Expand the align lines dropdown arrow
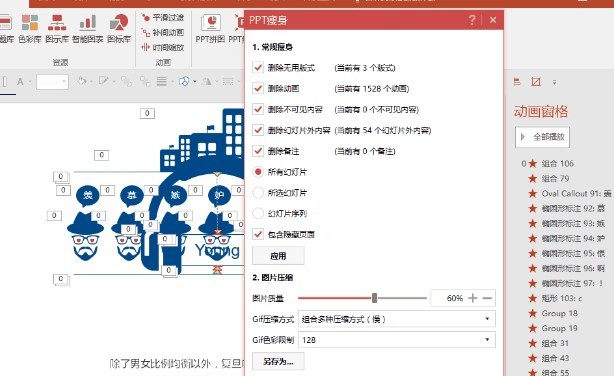Image resolution: width=614 pixels, height=376 pixels. [x=172, y=81]
